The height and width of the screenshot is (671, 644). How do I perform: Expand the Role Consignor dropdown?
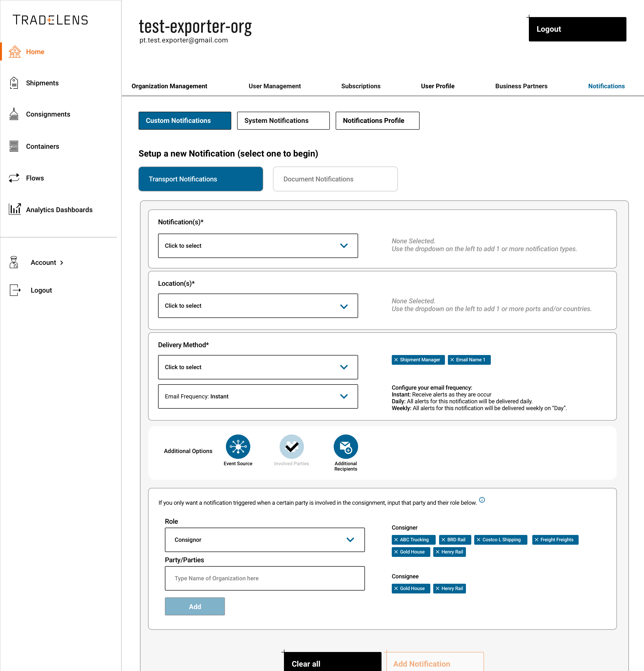[x=264, y=540]
